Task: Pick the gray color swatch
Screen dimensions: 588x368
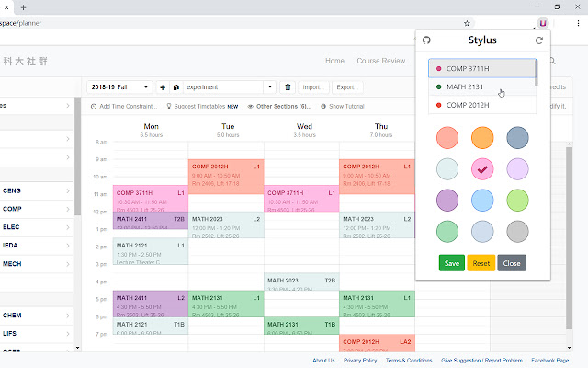Action: click(517, 231)
